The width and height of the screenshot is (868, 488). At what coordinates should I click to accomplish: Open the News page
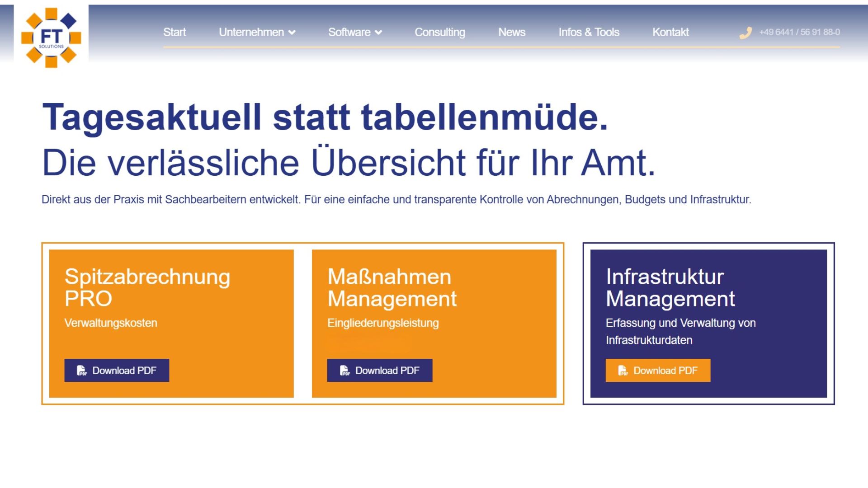coord(512,32)
